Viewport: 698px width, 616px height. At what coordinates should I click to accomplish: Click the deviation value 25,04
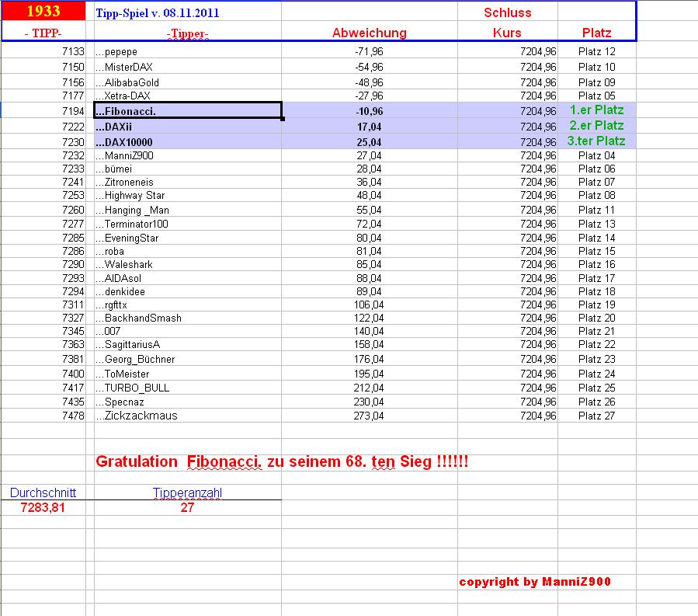(369, 142)
